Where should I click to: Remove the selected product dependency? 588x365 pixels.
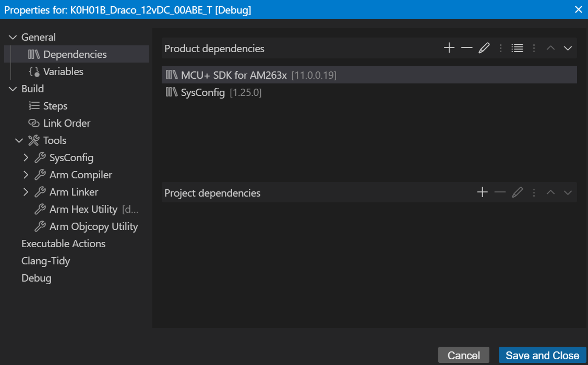467,48
